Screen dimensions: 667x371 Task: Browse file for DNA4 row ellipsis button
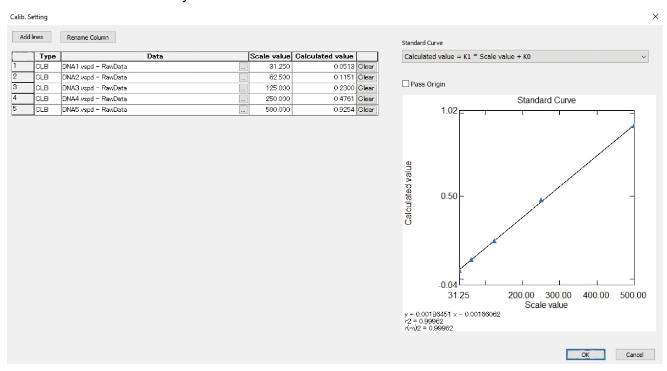[243, 99]
